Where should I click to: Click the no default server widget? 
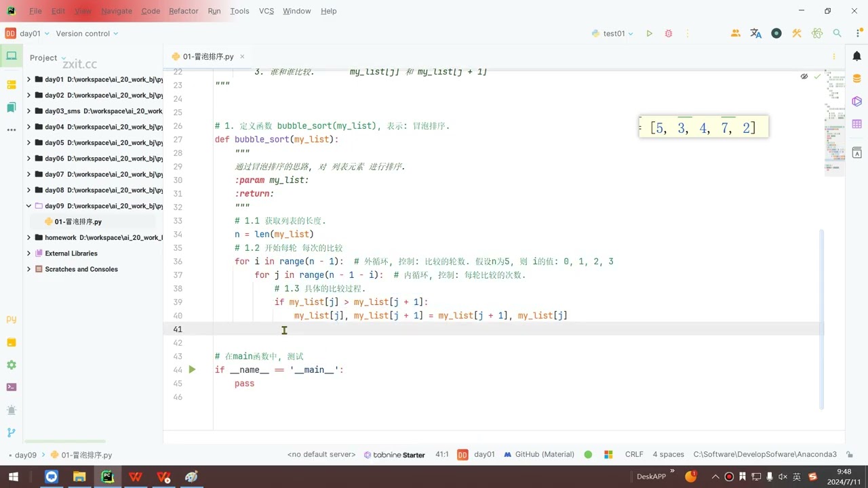coord(321,455)
